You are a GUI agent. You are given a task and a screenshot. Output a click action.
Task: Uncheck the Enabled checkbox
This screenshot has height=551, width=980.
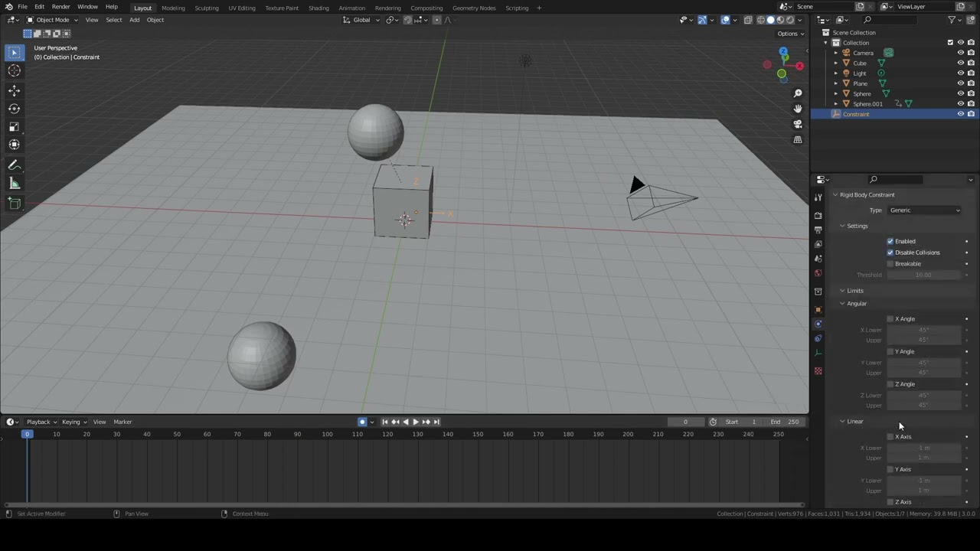(890, 241)
